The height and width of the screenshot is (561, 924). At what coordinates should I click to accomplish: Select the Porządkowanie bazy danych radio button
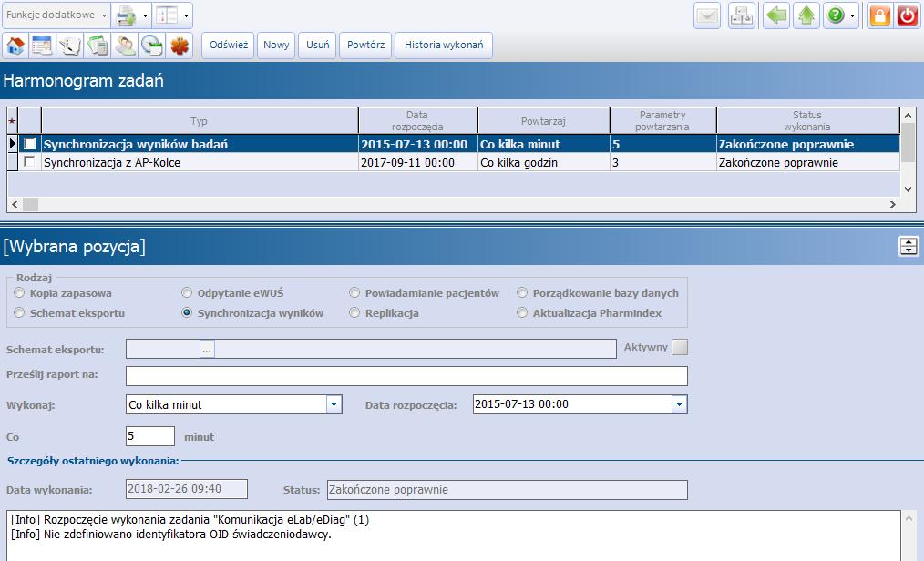click(x=522, y=292)
